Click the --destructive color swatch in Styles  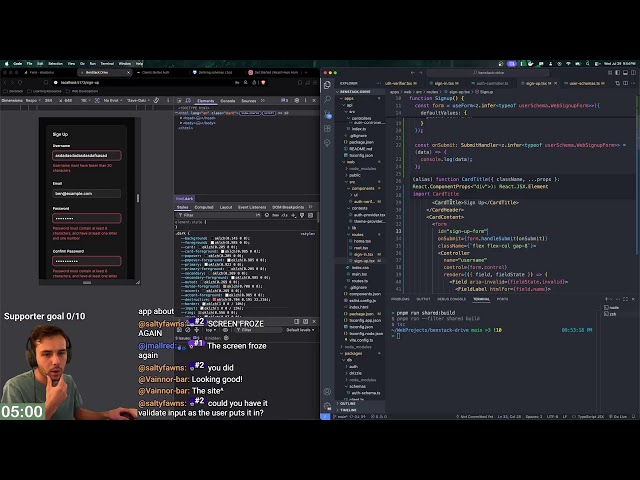coord(214,299)
